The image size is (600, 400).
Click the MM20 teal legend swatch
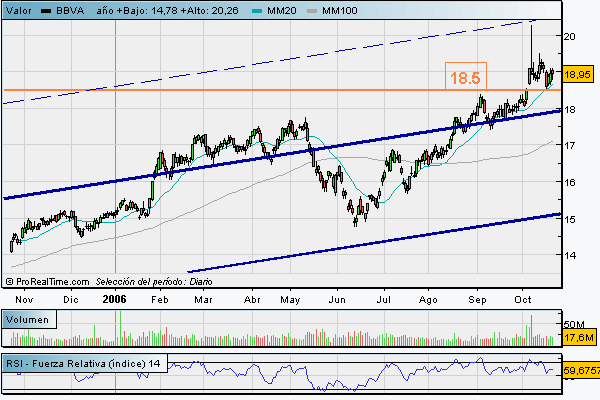(x=257, y=11)
